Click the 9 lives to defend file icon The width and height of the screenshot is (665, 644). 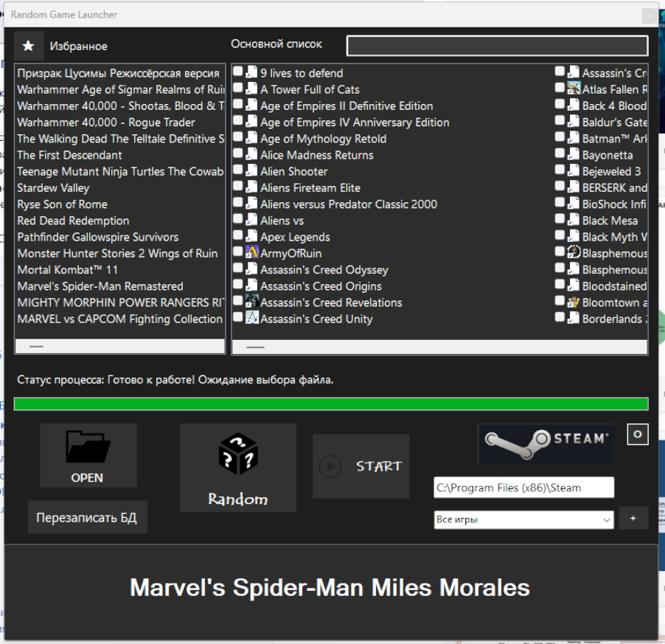tap(252, 72)
